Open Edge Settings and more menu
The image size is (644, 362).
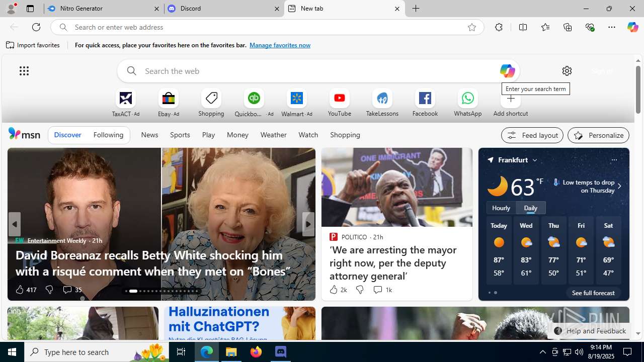612,27
